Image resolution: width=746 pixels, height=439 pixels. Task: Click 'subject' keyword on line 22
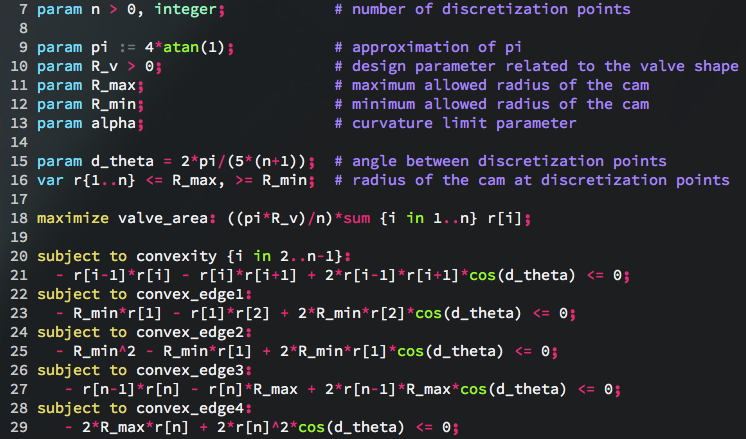pos(69,295)
